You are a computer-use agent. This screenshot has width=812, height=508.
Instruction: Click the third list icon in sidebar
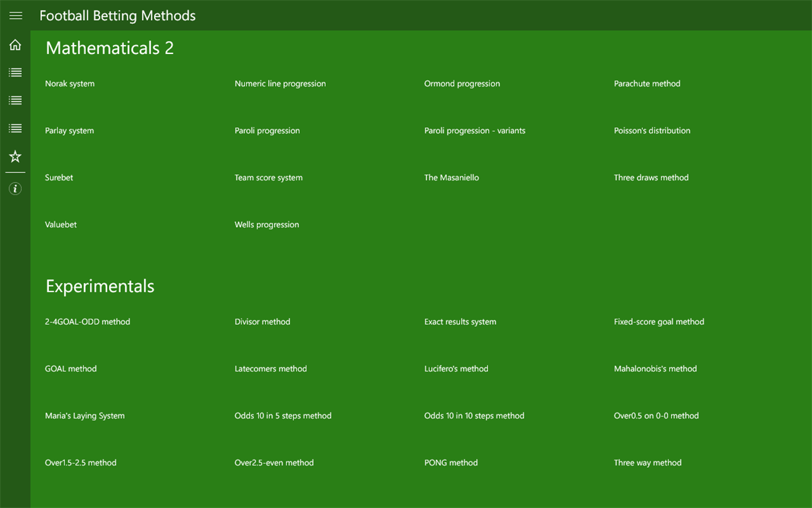[x=15, y=128]
